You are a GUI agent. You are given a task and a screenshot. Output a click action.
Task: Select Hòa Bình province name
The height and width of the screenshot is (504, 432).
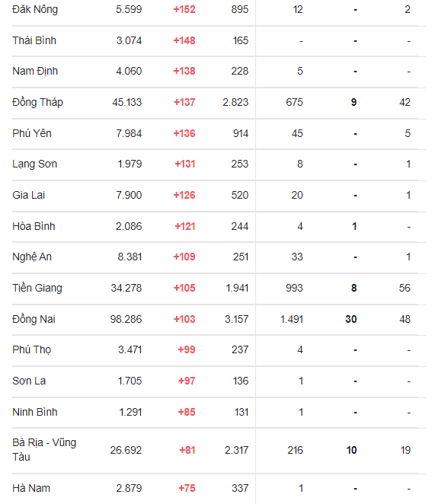(34, 226)
